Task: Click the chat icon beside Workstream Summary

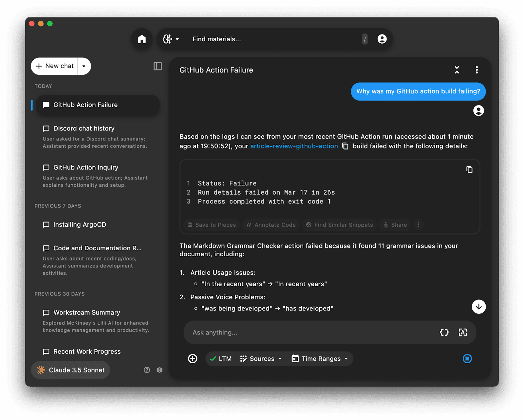Action: (x=46, y=313)
